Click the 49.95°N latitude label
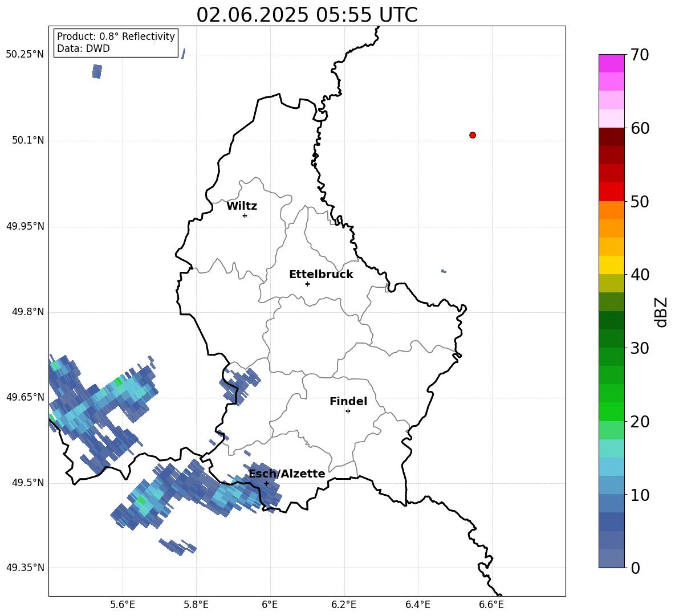Image resolution: width=675 pixels, height=616 pixels. coord(25,226)
